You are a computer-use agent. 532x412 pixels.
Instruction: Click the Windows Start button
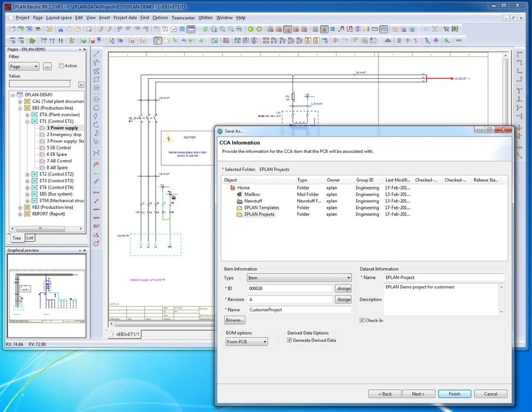[x=6, y=408]
